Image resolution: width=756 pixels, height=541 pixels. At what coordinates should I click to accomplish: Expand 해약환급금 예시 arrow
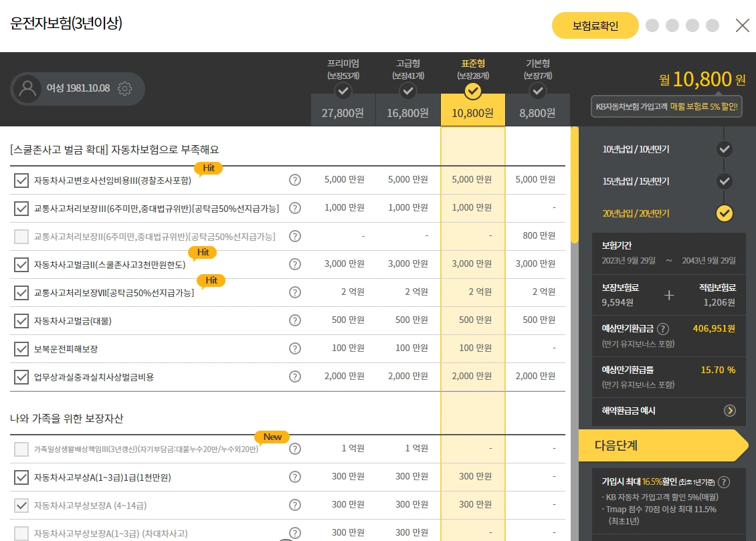coord(729,411)
